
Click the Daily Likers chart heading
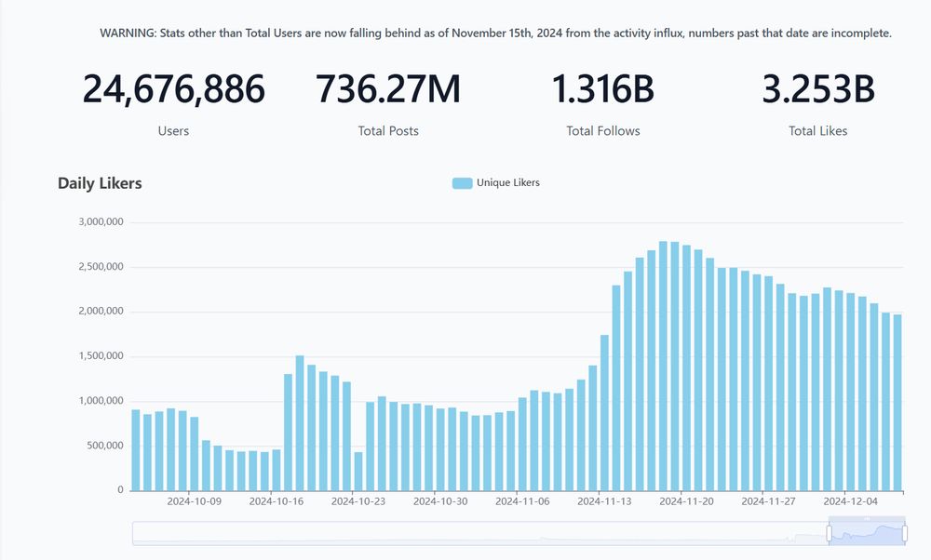(99, 183)
